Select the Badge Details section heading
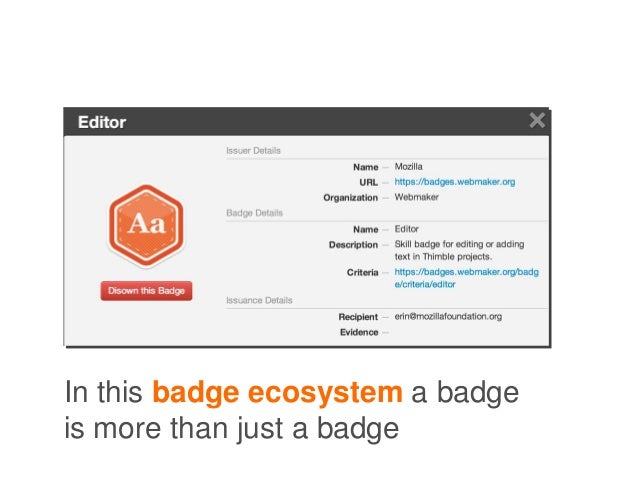638x479 pixels. click(254, 213)
